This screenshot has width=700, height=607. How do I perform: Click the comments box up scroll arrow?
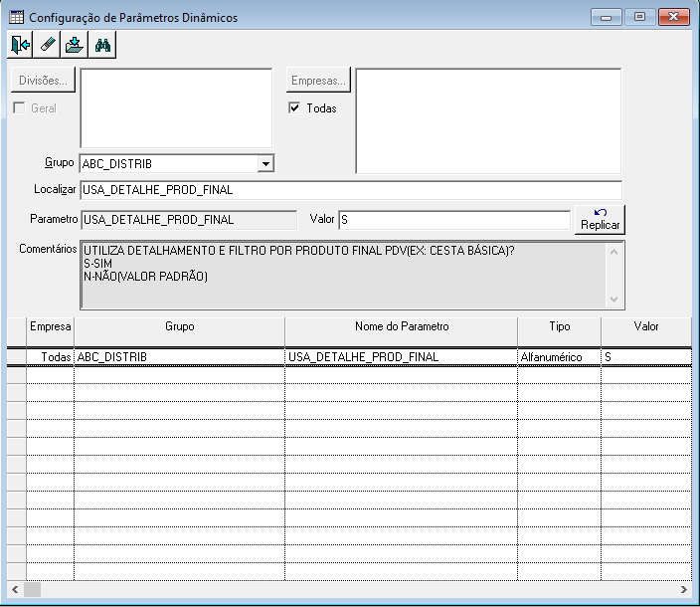tap(613, 252)
